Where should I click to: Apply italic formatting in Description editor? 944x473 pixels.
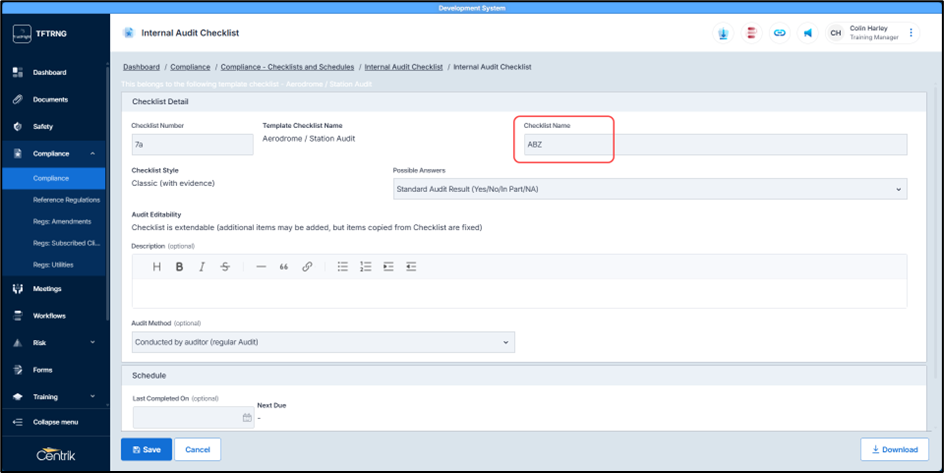click(x=202, y=267)
